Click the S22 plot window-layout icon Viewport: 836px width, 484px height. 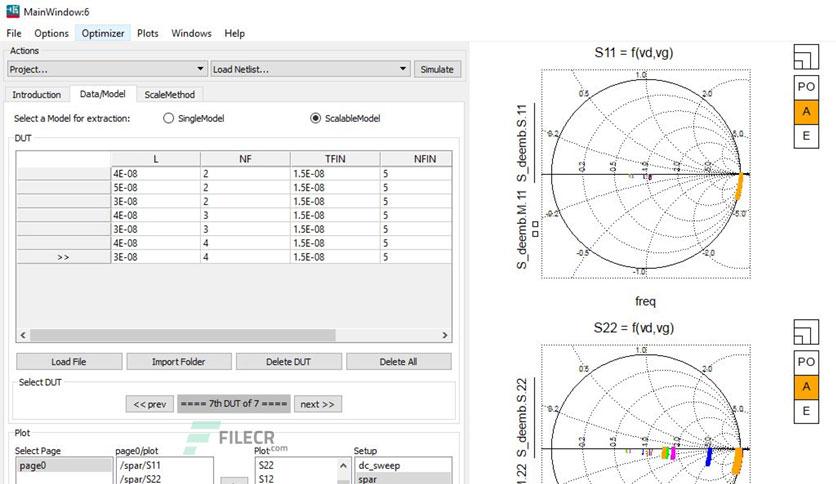(x=806, y=332)
